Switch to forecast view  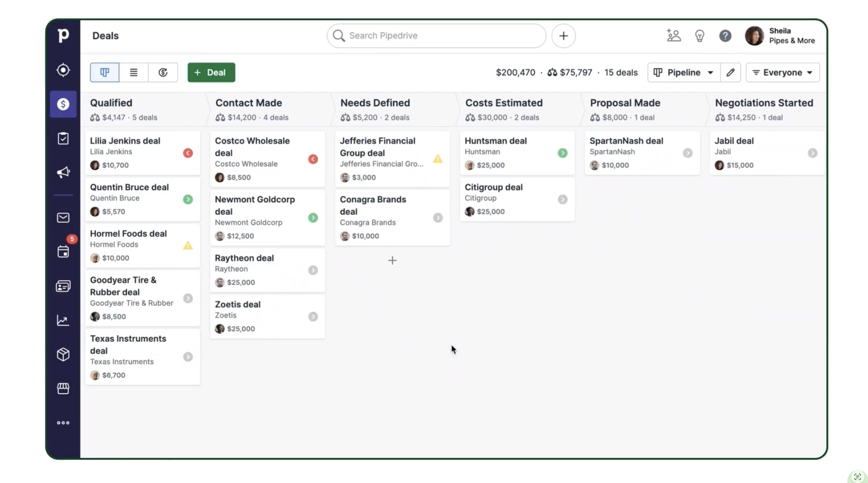[163, 72]
